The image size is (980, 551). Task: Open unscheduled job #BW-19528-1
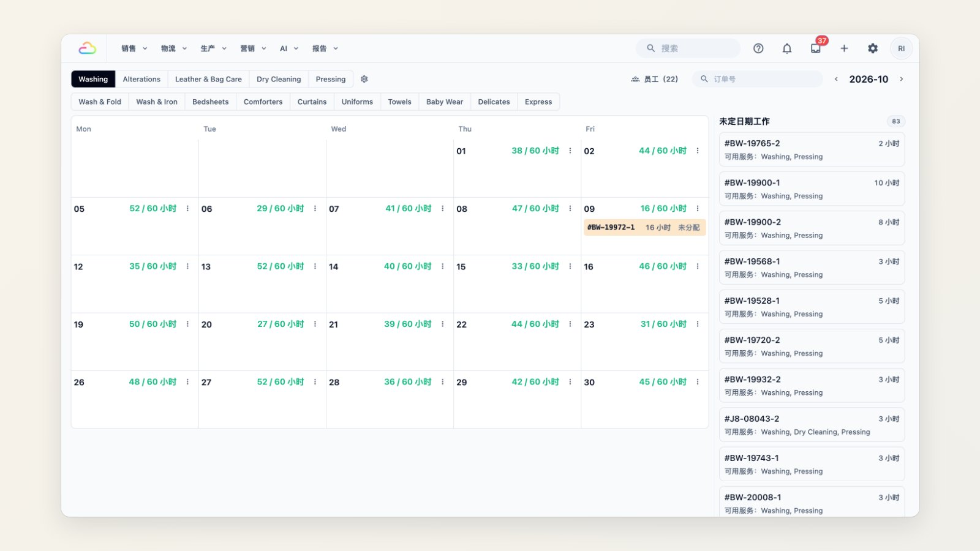[812, 307]
